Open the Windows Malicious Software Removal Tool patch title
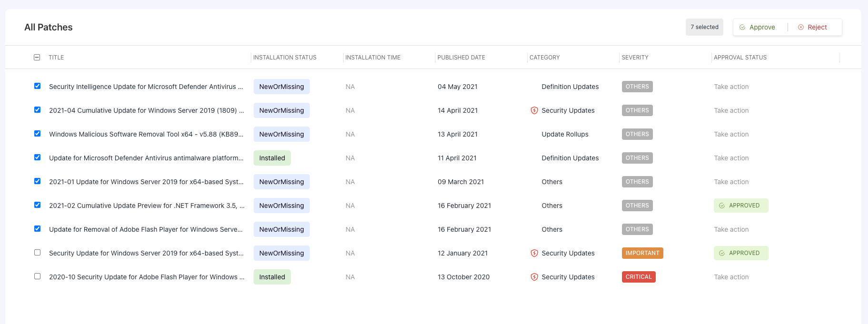868x324 pixels. [146, 134]
